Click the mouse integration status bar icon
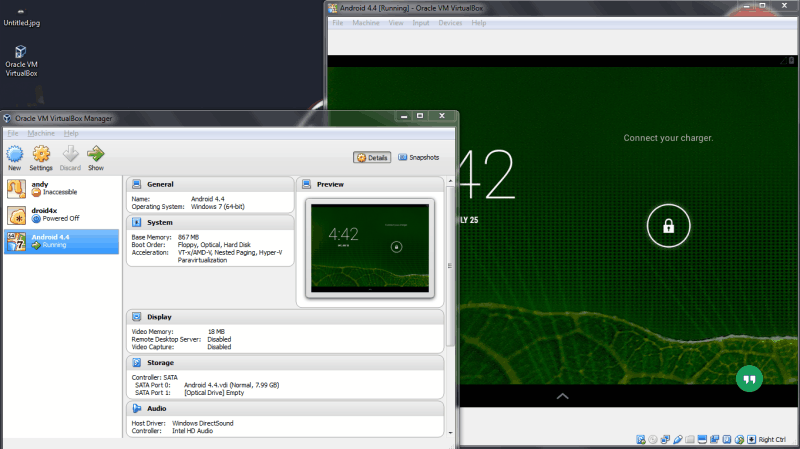Viewport: 800px width, 449px height. (739, 439)
